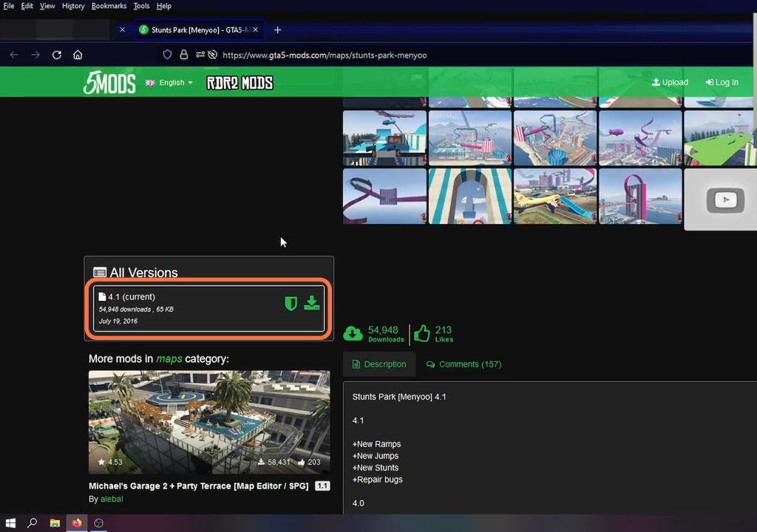757x532 pixels.
Task: Open the View menu
Action: pyautogui.click(x=47, y=6)
